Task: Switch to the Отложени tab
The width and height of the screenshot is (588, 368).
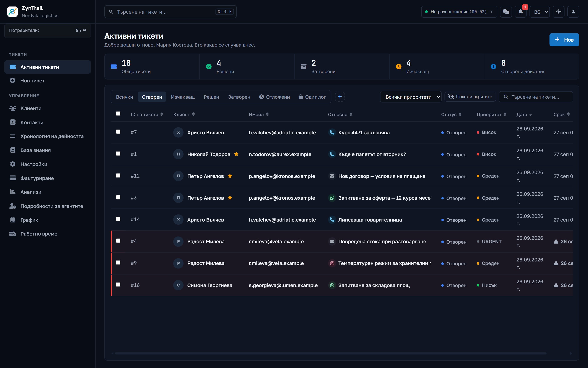Action: click(x=274, y=97)
